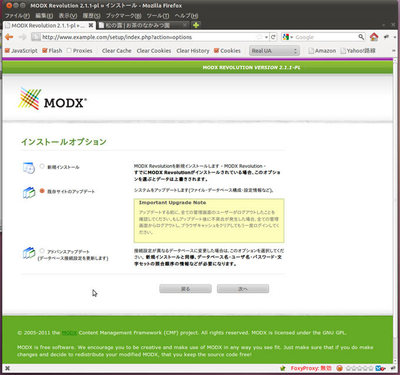Open the 表示 (View) menu

68,16
